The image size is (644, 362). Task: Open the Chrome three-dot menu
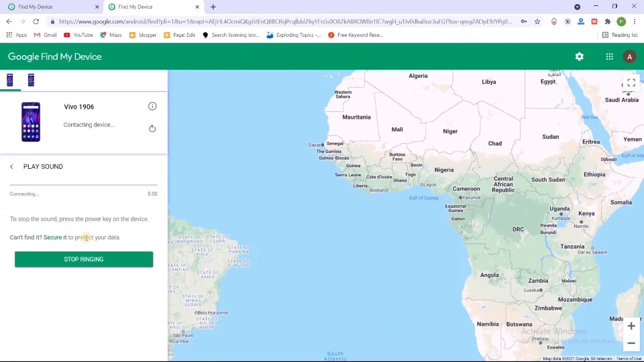[x=635, y=21]
